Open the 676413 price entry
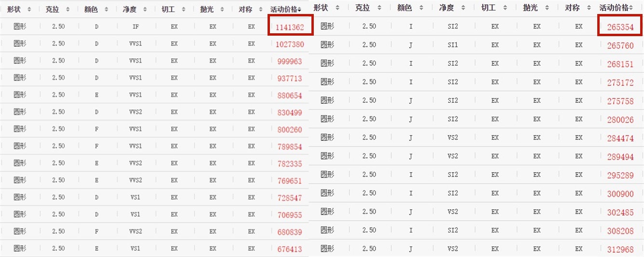The width and height of the screenshot is (644, 257). point(290,249)
